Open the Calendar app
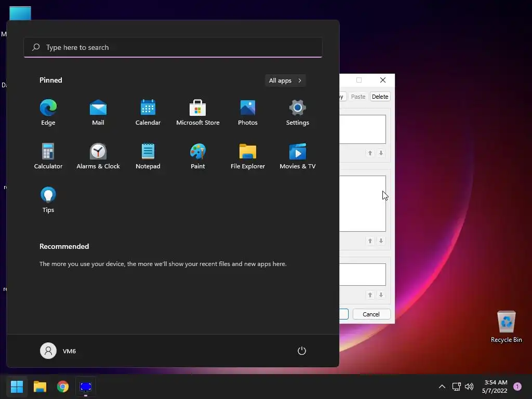532x399 pixels. (x=148, y=112)
